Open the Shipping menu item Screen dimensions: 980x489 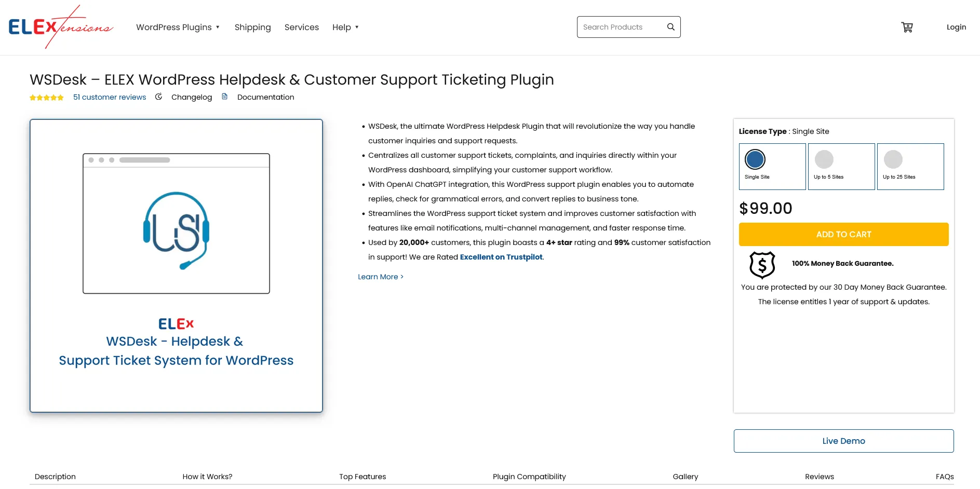[252, 27]
